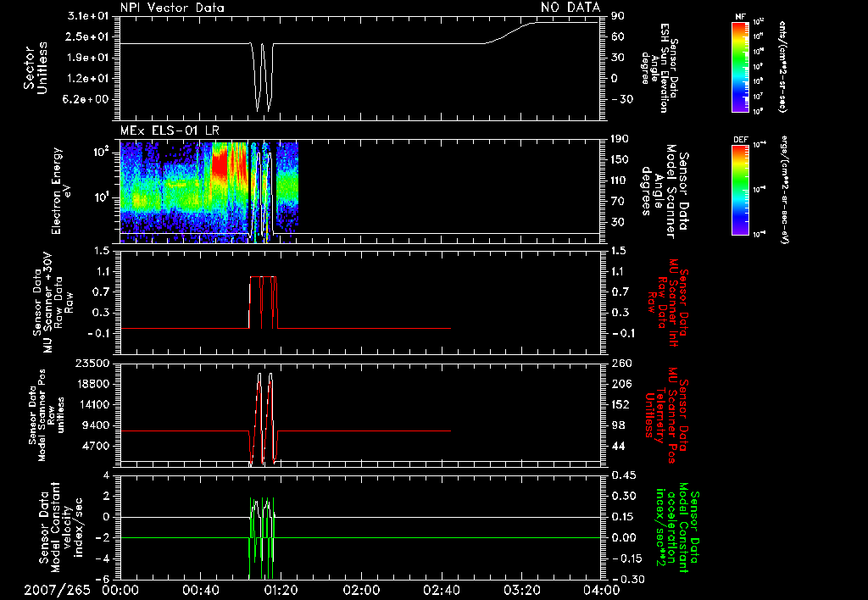Select the green "Model Constant acceleration" title
The width and height of the screenshot is (868, 600).
coord(677,527)
